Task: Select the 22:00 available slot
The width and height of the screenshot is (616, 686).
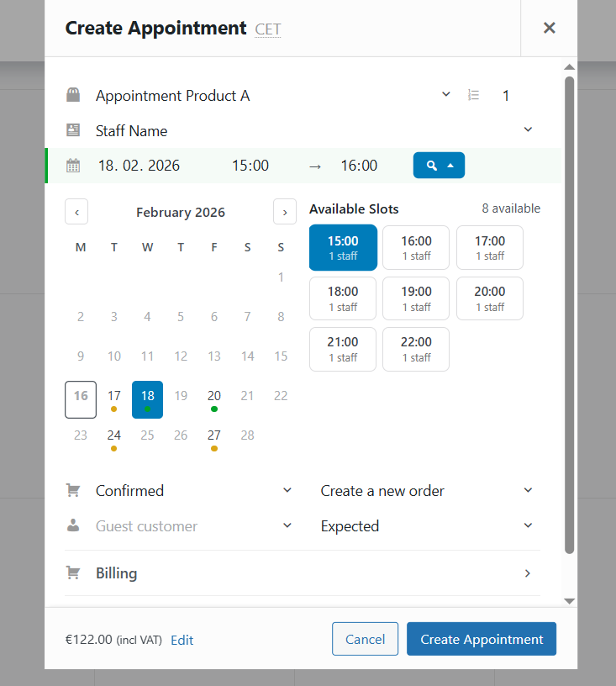Action: click(x=416, y=349)
